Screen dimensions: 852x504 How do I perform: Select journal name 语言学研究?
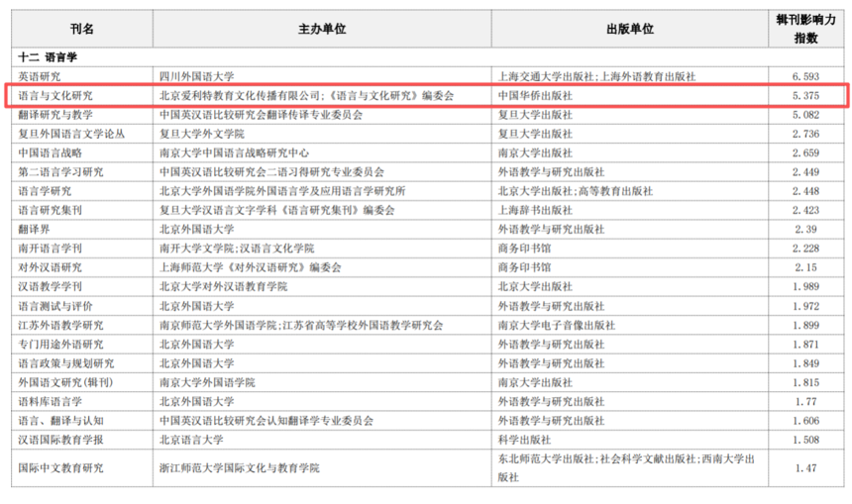(x=45, y=191)
